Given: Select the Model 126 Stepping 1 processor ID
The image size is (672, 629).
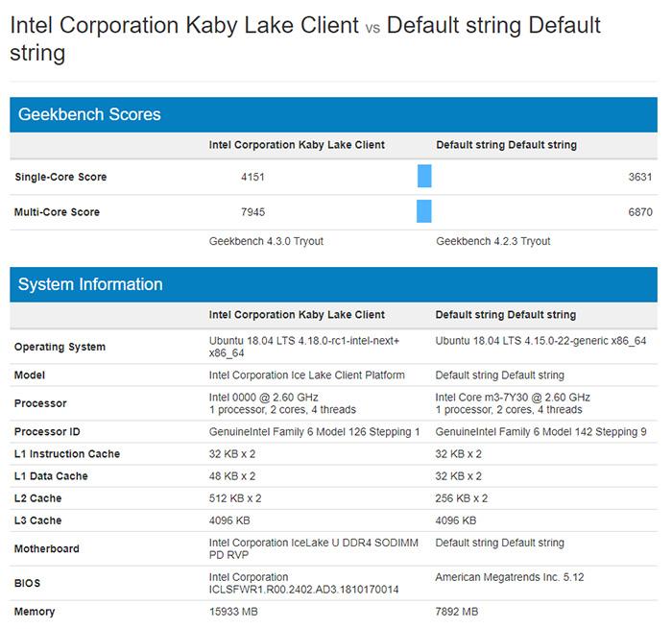Looking at the screenshot, I should click(x=314, y=432).
